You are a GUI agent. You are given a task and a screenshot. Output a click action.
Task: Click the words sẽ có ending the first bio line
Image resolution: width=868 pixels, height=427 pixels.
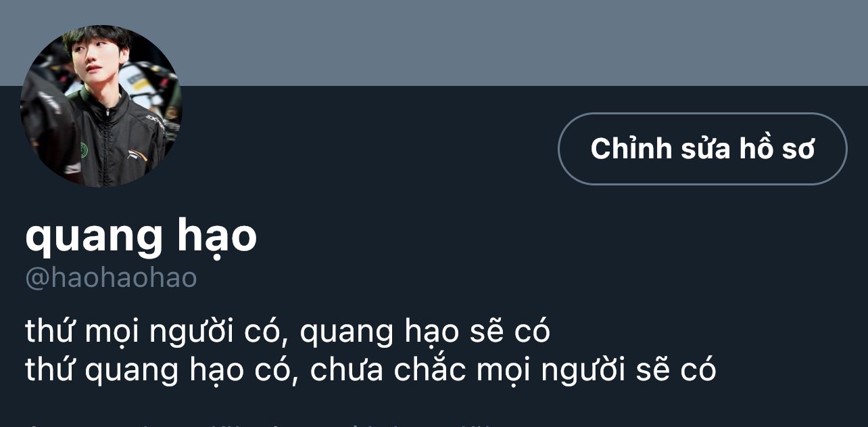(x=509, y=332)
